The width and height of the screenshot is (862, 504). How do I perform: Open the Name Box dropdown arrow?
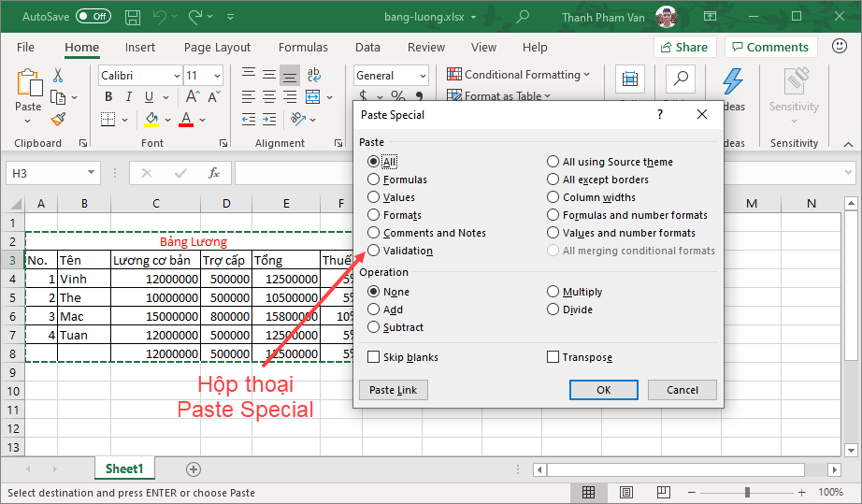click(91, 173)
